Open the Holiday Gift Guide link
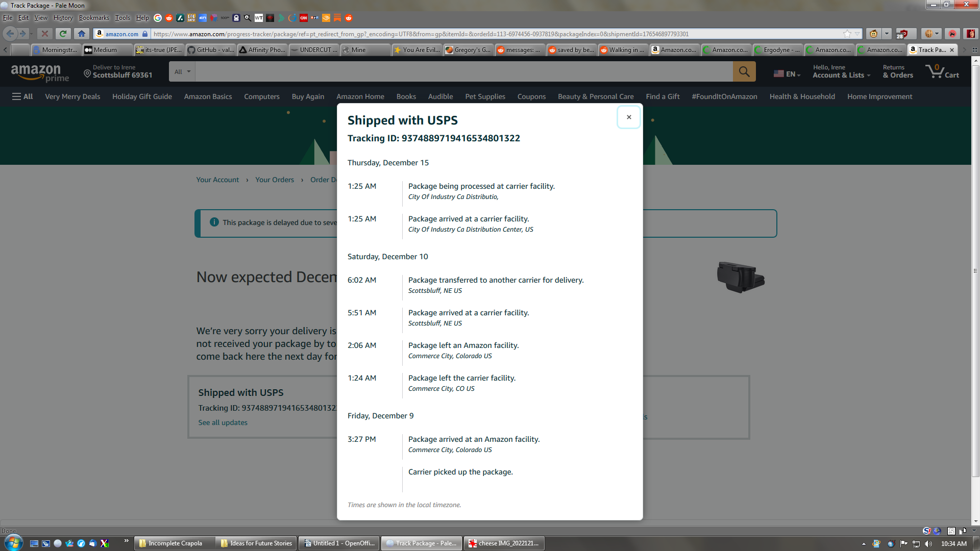The height and width of the screenshot is (551, 980). (x=142, y=96)
